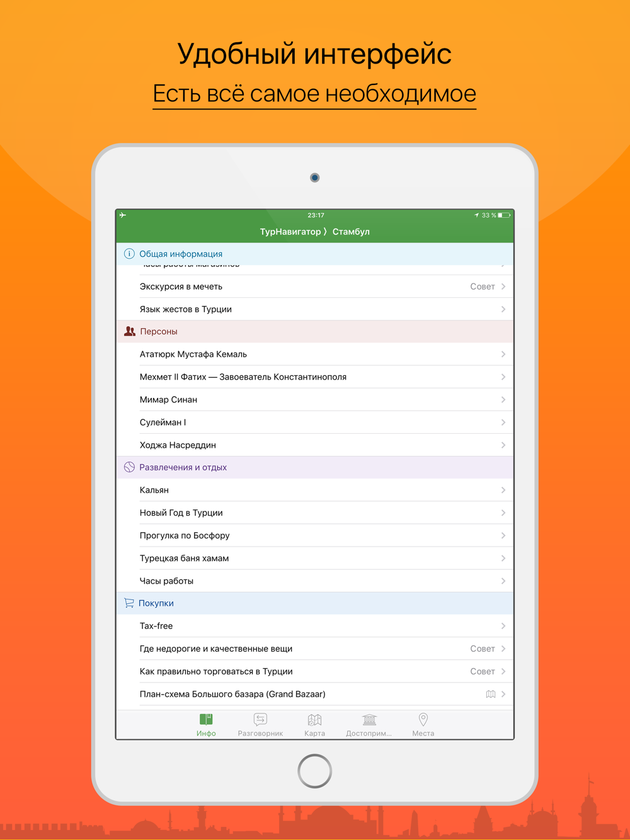Open Мехмет II Фатих — Завоеватель Константинополя
Image resolution: width=630 pixels, height=840 pixels.
point(315,377)
